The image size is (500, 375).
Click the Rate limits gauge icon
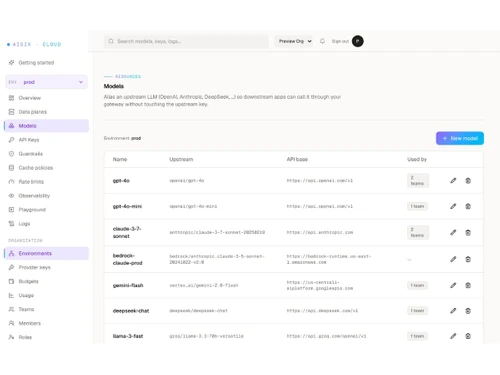tap(11, 182)
